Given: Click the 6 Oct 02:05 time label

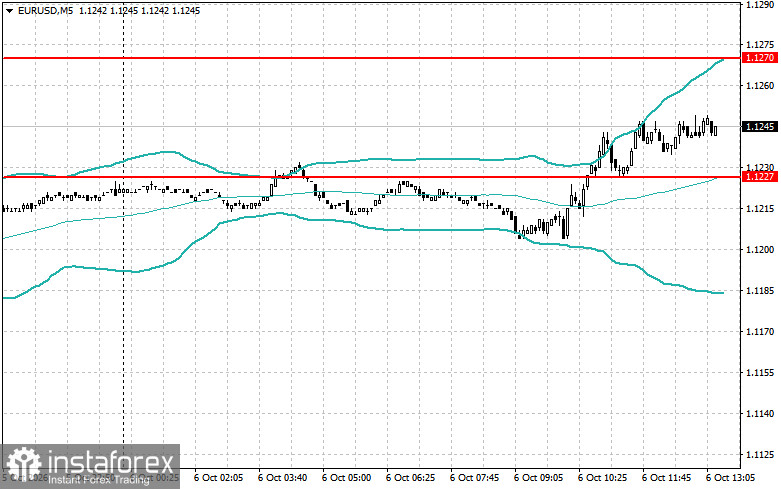Looking at the screenshot, I should (218, 478).
